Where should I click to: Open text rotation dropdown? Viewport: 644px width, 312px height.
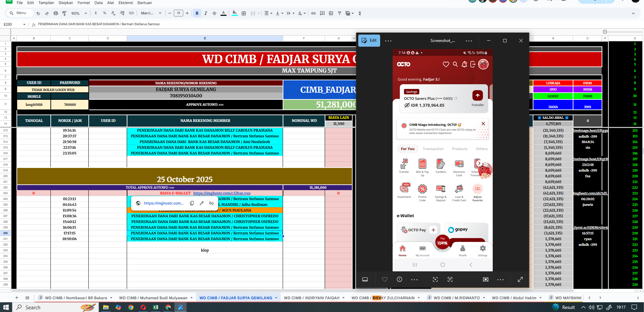[302, 13]
